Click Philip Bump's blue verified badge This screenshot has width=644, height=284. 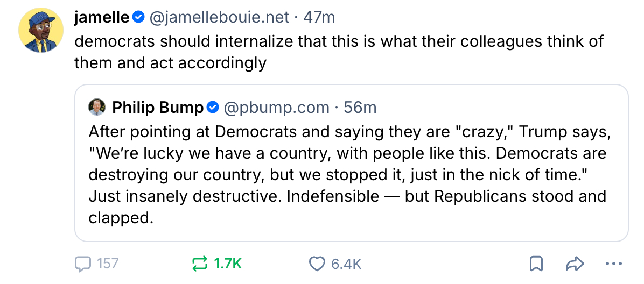point(213,108)
